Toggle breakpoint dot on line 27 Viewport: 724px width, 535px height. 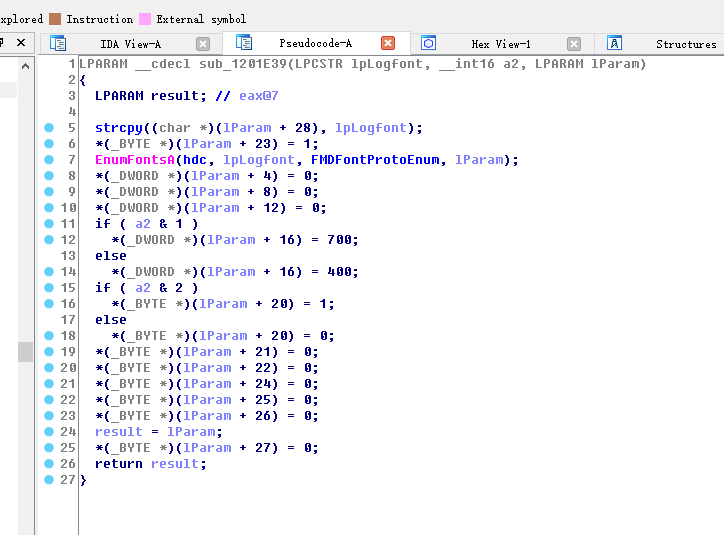point(49,480)
